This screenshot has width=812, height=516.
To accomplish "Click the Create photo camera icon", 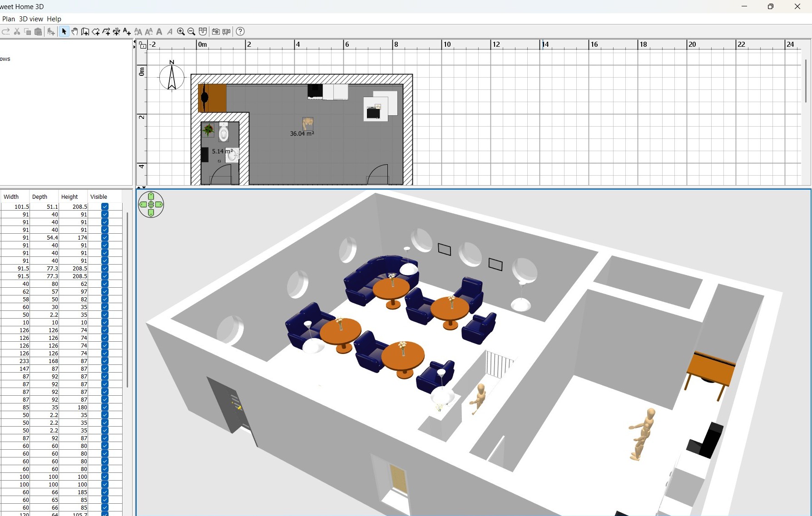I will coord(216,31).
